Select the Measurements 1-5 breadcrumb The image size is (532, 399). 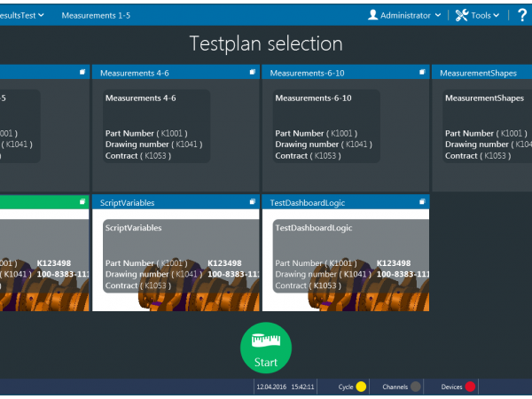tap(96, 15)
